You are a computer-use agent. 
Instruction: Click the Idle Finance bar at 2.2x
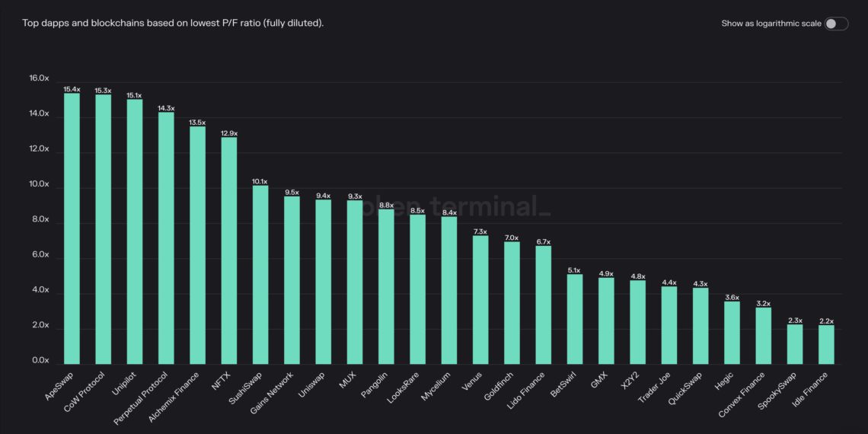coord(826,345)
